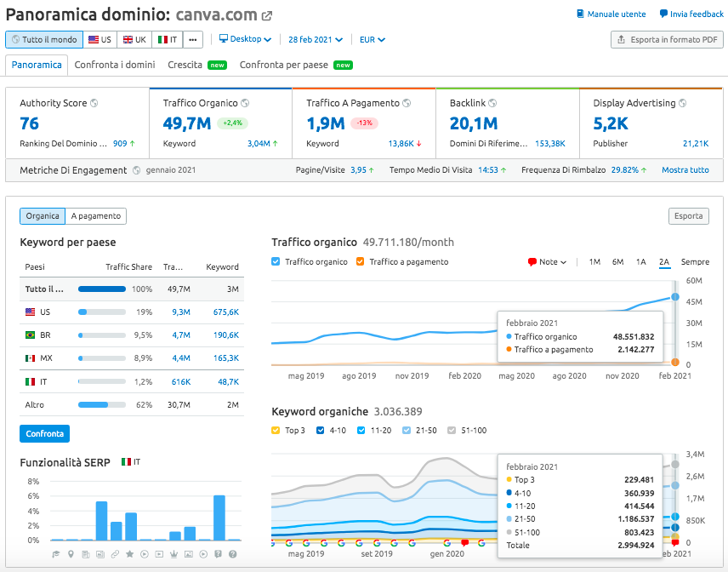The image size is (728, 572).
Task: Open the Mostra tutto engagement link
Action: (685, 170)
